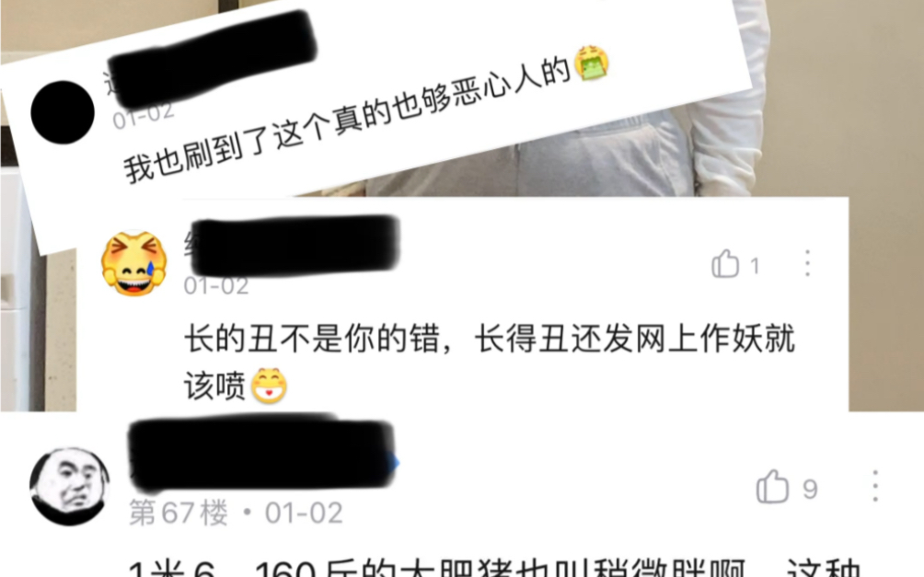Open more options for the 第67楼 comment
This screenshot has height=577, width=924.
[875, 486]
